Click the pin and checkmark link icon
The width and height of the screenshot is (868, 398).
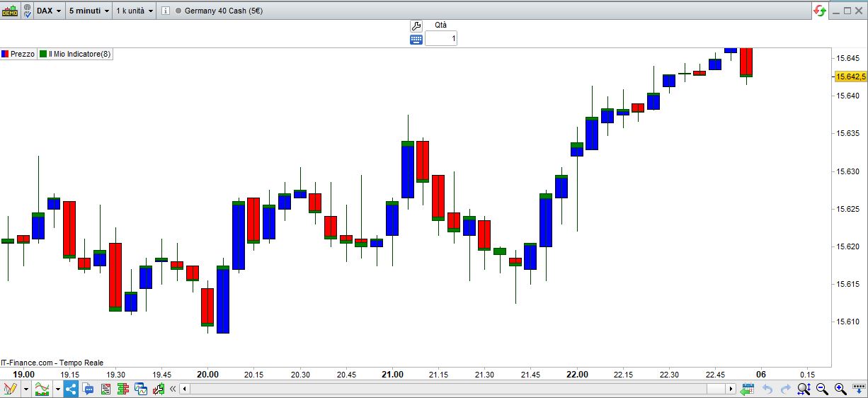(x=26, y=11)
